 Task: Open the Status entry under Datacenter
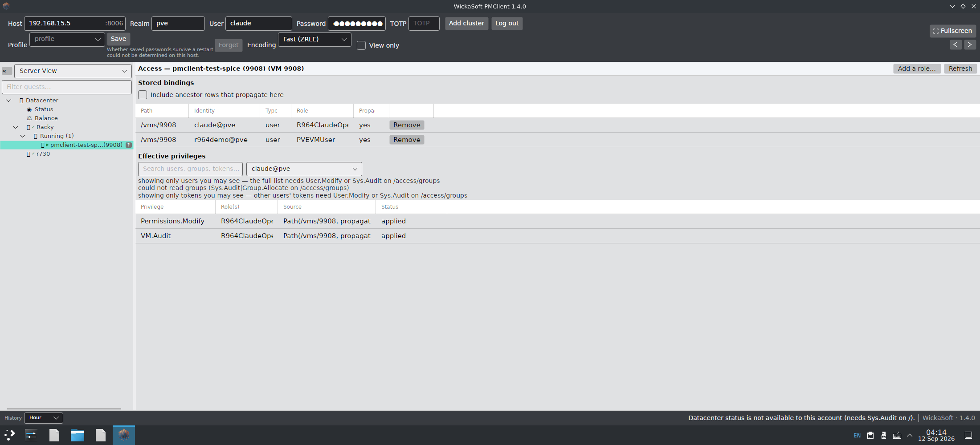coord(44,109)
